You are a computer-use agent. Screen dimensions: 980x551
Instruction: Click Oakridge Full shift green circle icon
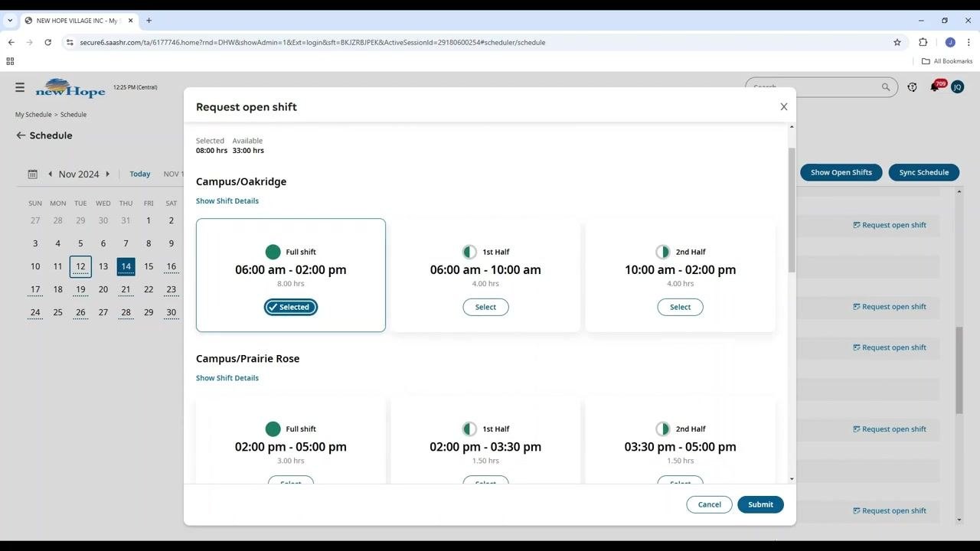coord(273,252)
